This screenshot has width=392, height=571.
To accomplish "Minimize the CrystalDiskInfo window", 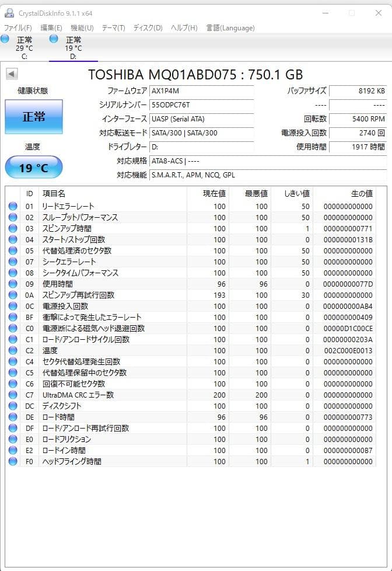I will (x=325, y=13).
